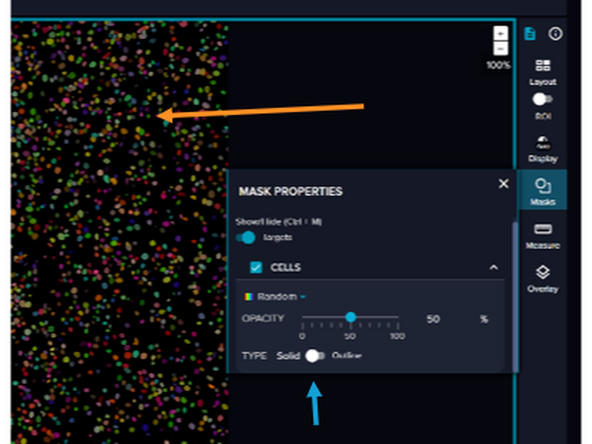This screenshot has width=592, height=444.
Task: Select the Measure tool
Action: (x=543, y=236)
